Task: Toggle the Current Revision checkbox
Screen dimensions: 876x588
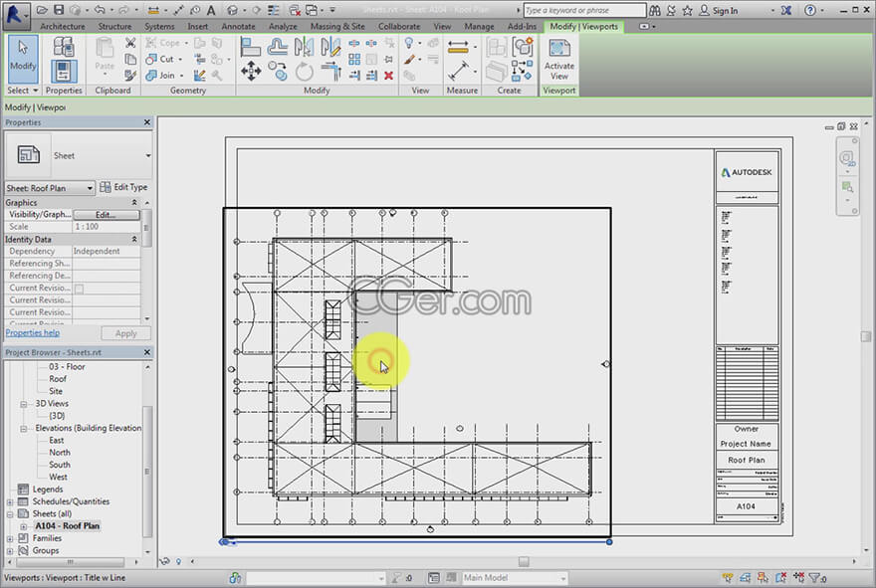Action: coord(80,289)
